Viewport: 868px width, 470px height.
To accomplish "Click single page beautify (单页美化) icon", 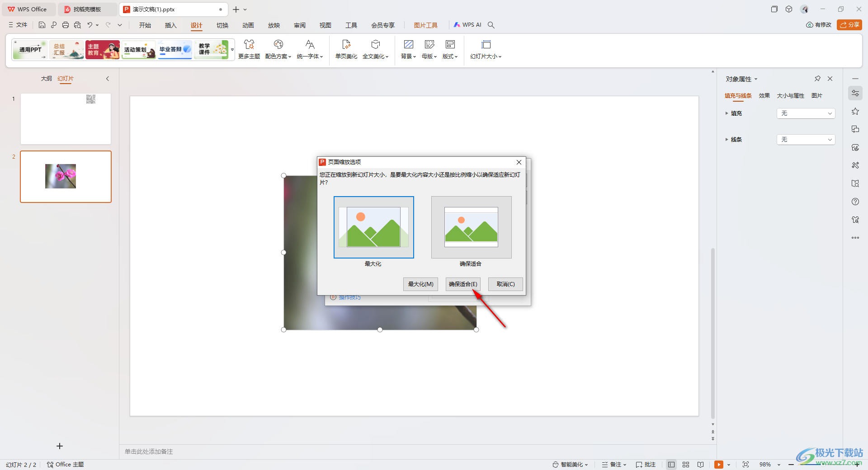I will point(346,45).
